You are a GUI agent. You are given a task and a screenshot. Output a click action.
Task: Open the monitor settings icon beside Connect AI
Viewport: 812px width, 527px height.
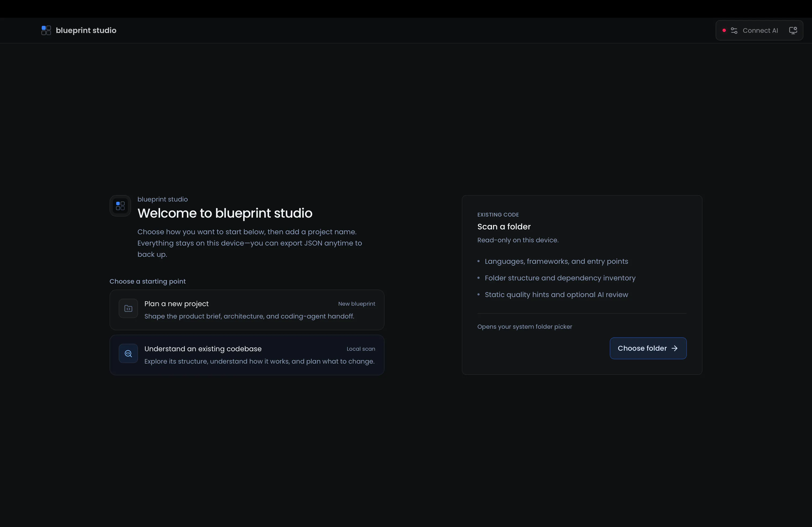pyautogui.click(x=793, y=30)
